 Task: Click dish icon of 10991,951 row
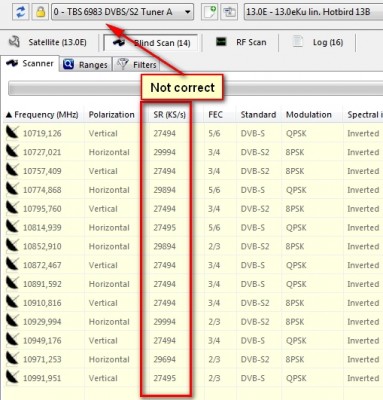pyautogui.click(x=12, y=378)
